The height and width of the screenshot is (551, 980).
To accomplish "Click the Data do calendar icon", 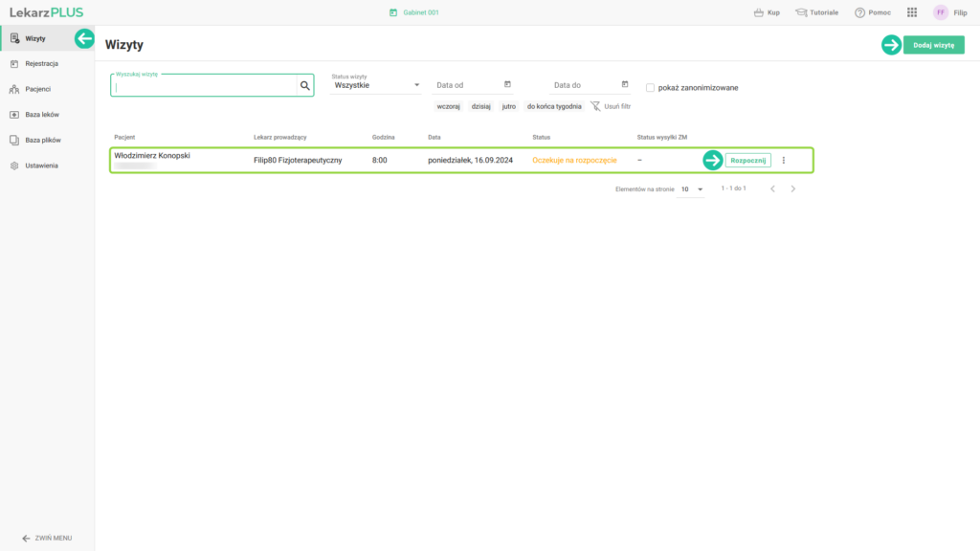I will (x=625, y=84).
